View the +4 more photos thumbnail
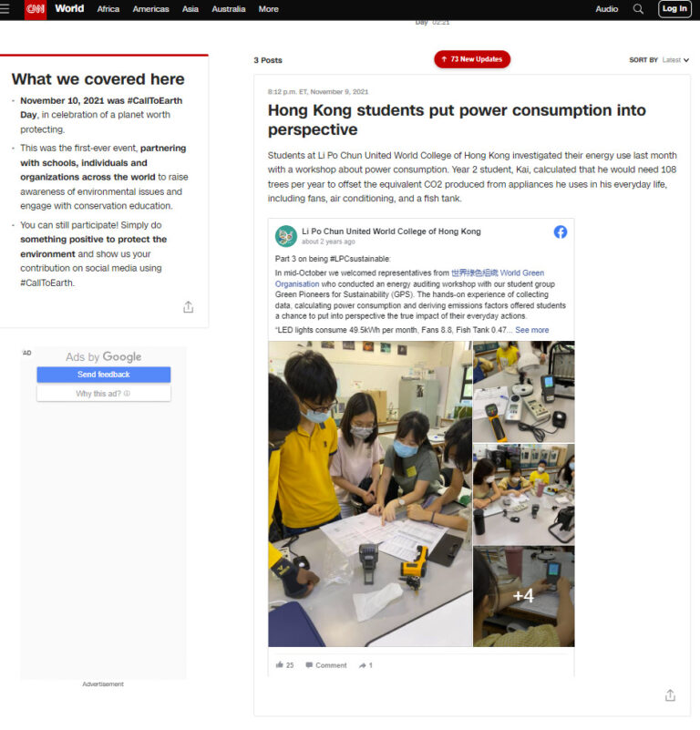Image resolution: width=700 pixels, height=730 pixels. tap(523, 596)
